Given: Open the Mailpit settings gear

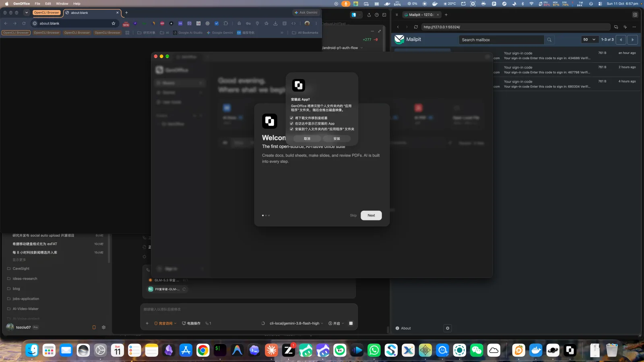Looking at the screenshot, I should (448, 328).
